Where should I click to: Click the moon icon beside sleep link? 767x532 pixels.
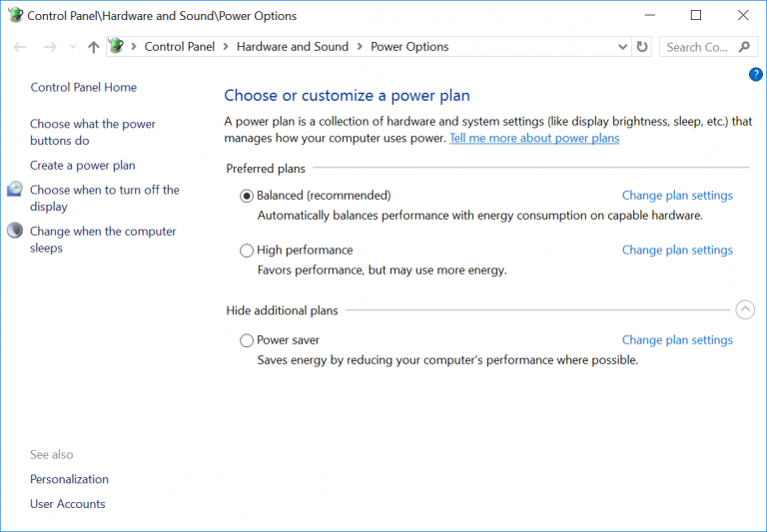click(15, 231)
